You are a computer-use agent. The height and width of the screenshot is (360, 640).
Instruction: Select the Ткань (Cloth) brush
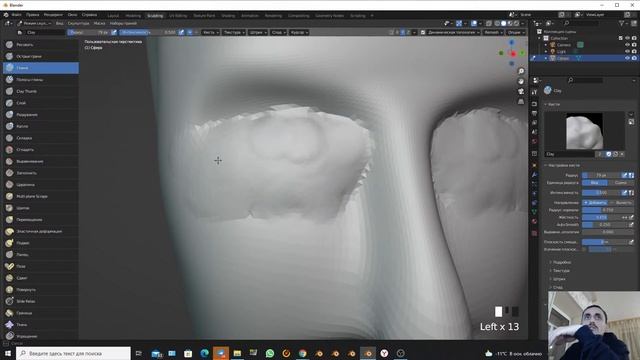[x=41, y=324]
